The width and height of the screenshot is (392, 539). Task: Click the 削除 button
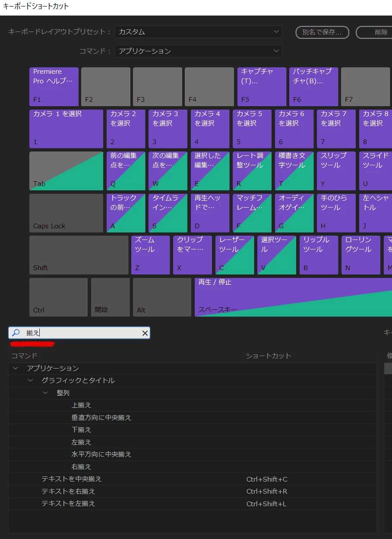coord(374,32)
